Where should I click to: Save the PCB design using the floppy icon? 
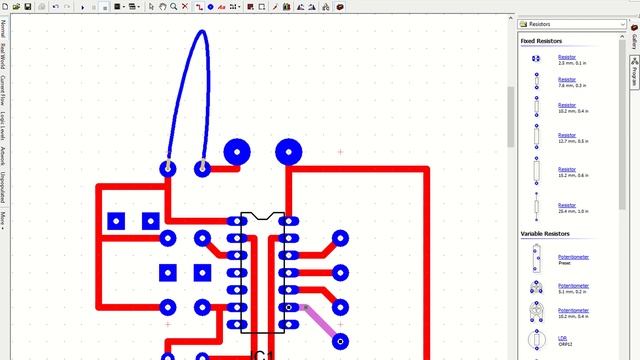click(x=28, y=7)
